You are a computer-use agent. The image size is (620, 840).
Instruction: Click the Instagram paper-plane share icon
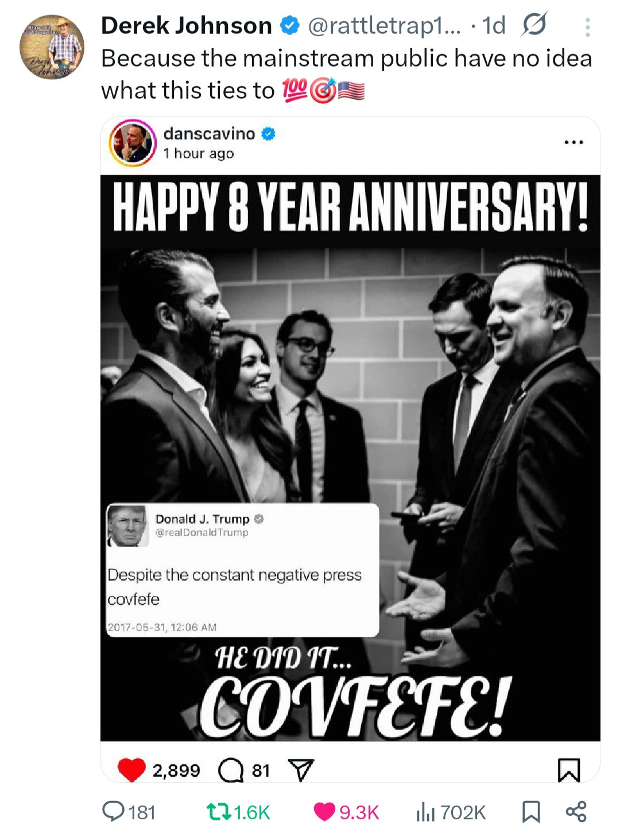pos(301,769)
